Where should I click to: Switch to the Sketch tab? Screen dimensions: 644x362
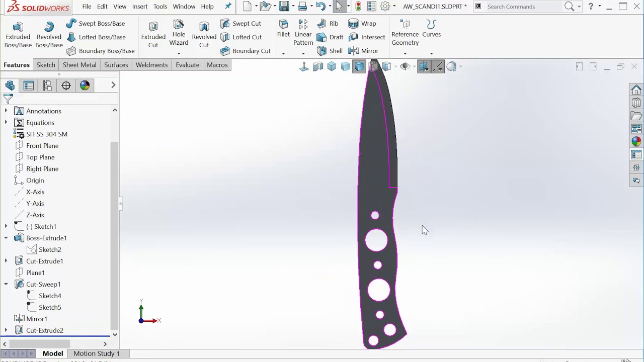click(46, 65)
